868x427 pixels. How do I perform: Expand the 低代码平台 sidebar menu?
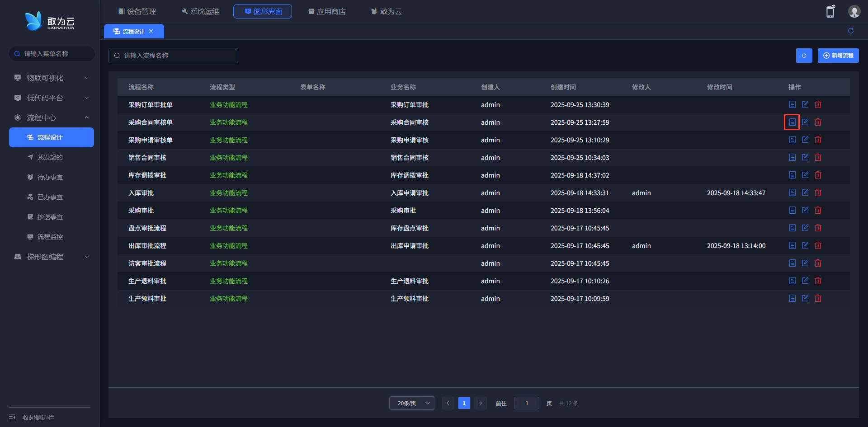point(51,98)
